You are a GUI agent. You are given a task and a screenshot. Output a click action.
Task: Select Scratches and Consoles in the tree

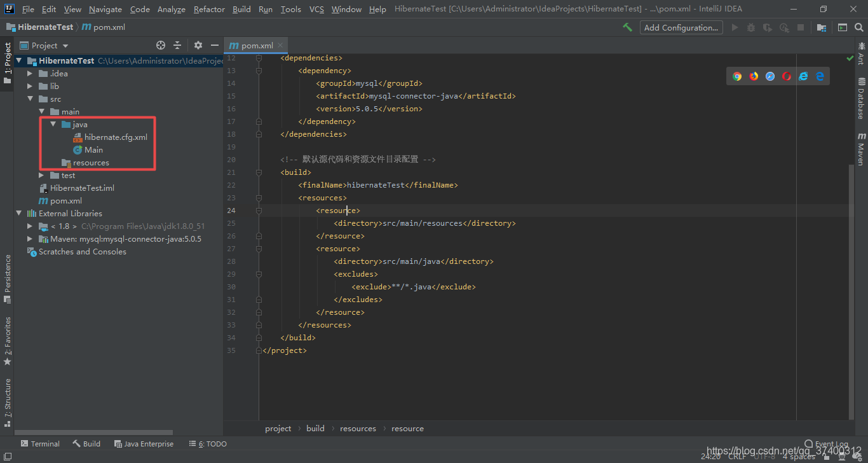click(x=76, y=252)
